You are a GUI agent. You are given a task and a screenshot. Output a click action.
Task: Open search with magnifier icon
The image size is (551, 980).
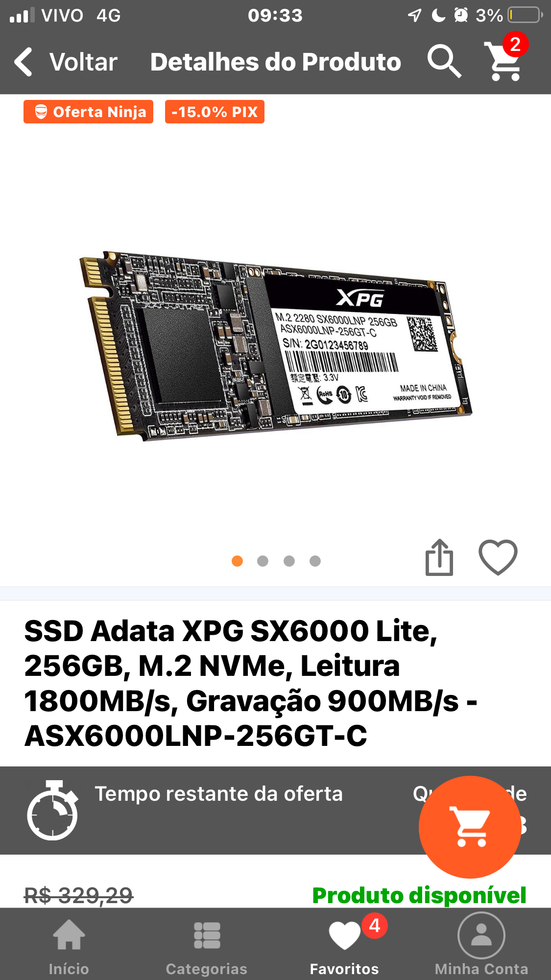[x=444, y=61]
